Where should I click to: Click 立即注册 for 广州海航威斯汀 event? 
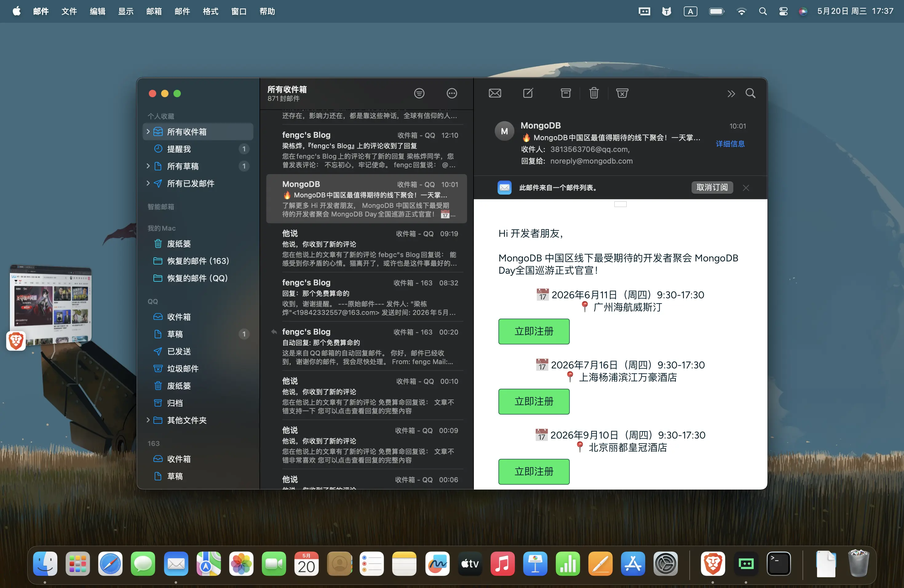(534, 331)
